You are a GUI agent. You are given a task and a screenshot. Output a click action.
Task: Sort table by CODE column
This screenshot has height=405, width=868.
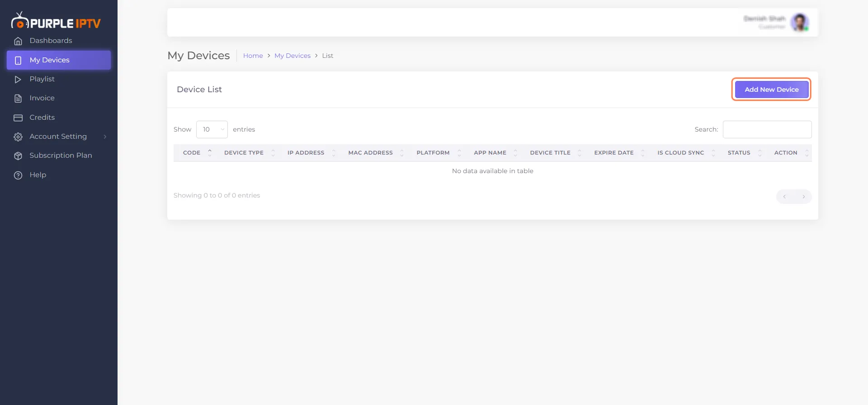(194, 153)
